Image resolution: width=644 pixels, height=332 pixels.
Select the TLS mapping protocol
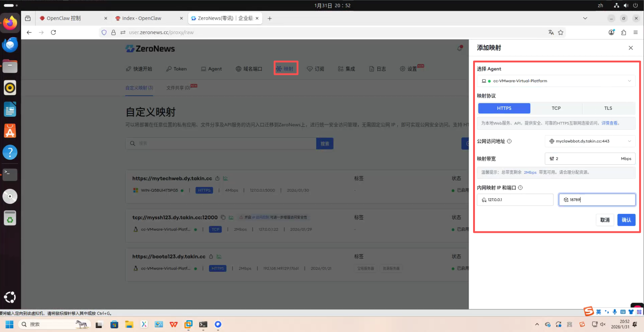pyautogui.click(x=608, y=108)
